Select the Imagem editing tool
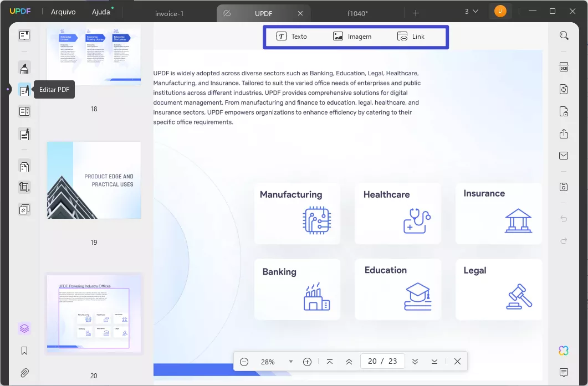Screen dimensions: 588x386 click(x=352, y=37)
